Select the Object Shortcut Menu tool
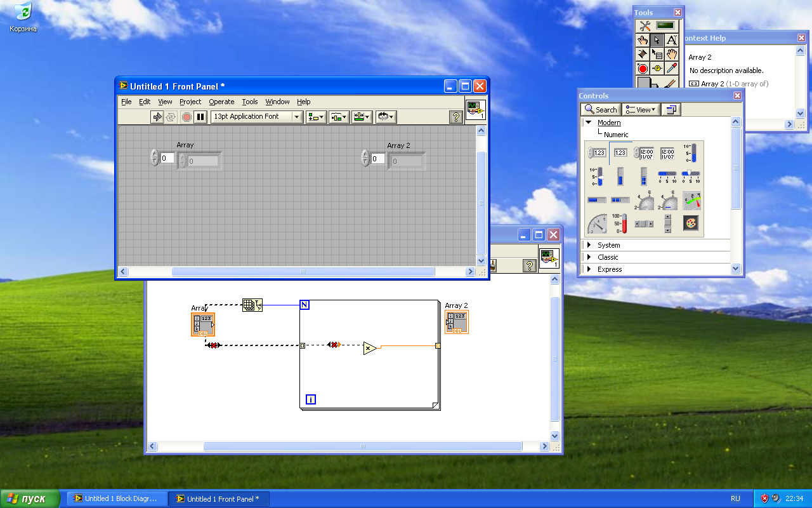 tap(657, 54)
